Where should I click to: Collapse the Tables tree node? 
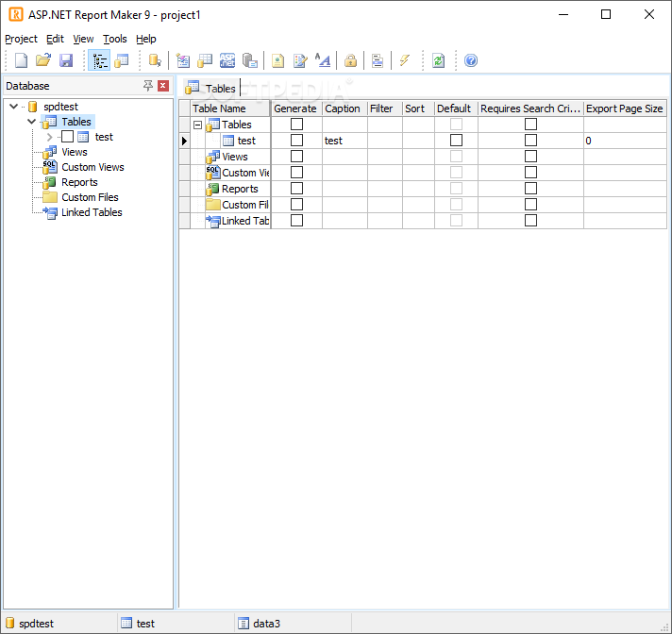31,121
